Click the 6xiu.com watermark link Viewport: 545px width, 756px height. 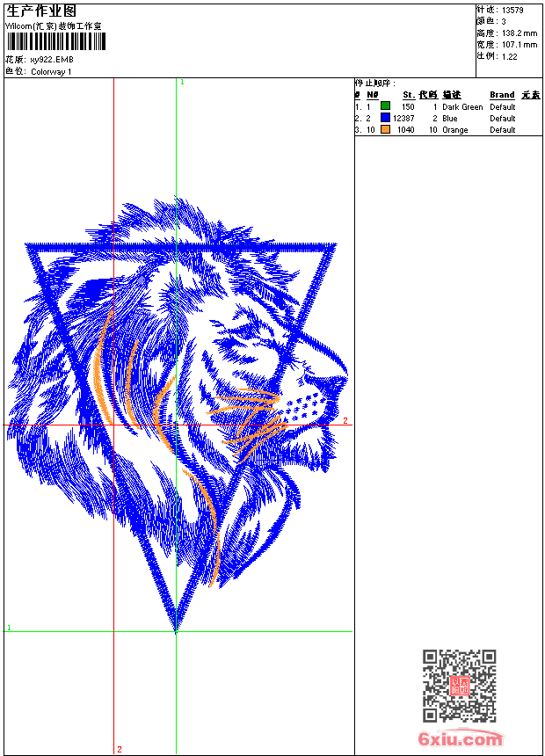pos(460,738)
